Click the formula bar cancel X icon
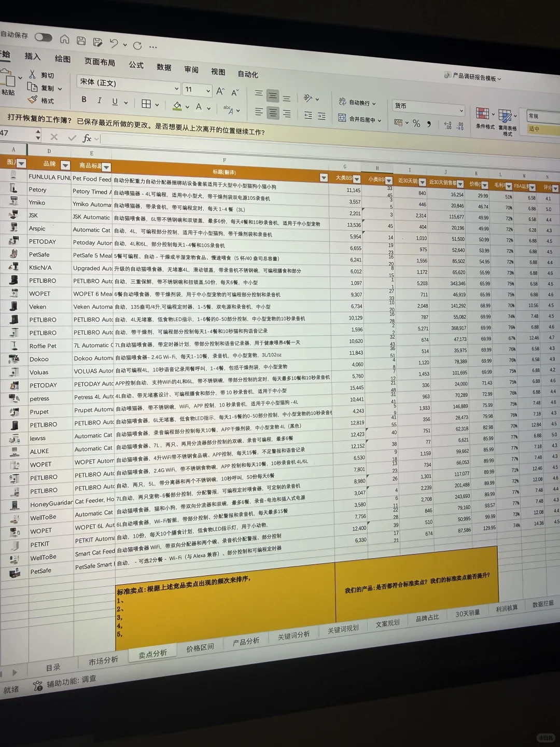This screenshot has height=747, width=560. tap(54, 136)
